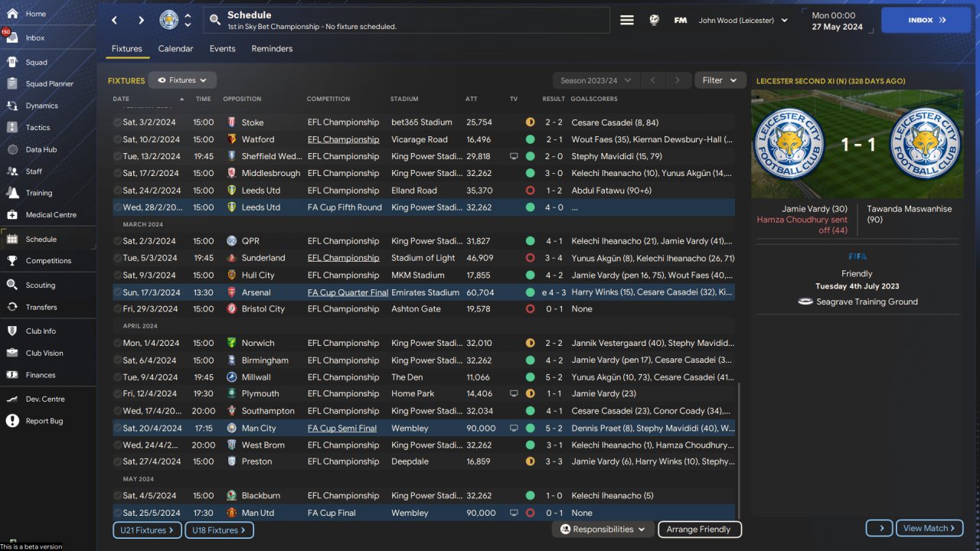This screenshot has height=551, width=980.
Task: Open the U18 Fixtures button
Action: point(219,530)
